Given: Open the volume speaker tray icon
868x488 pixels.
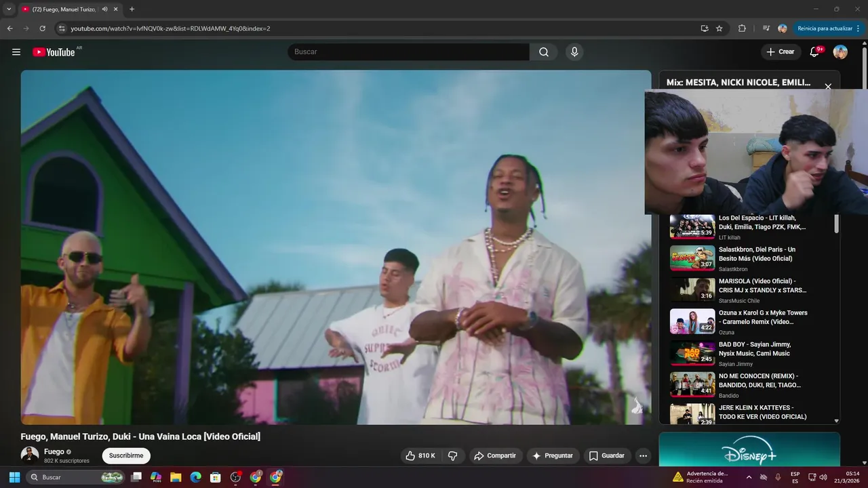Looking at the screenshot, I should (823, 477).
